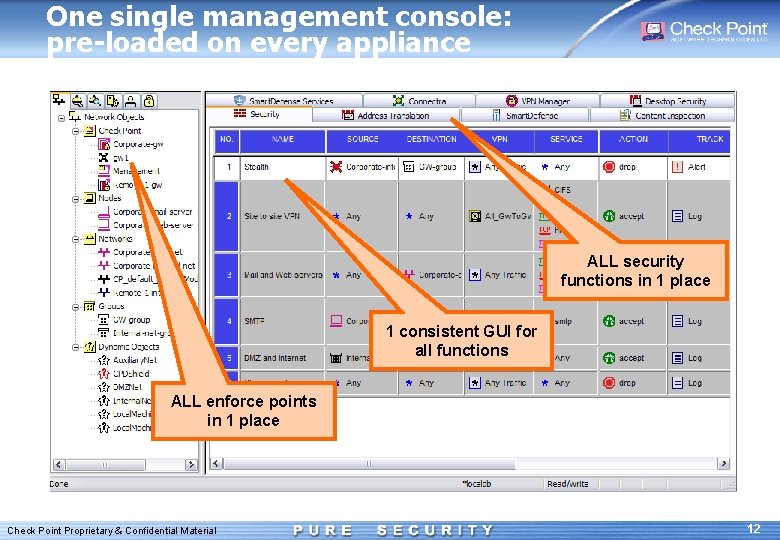The height and width of the screenshot is (540, 780).
Task: Click the Alert track icon in rule 1
Action: point(677,167)
